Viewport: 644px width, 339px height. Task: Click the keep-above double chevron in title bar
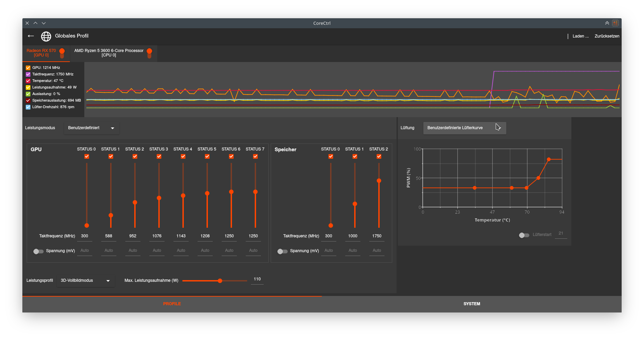point(607,23)
